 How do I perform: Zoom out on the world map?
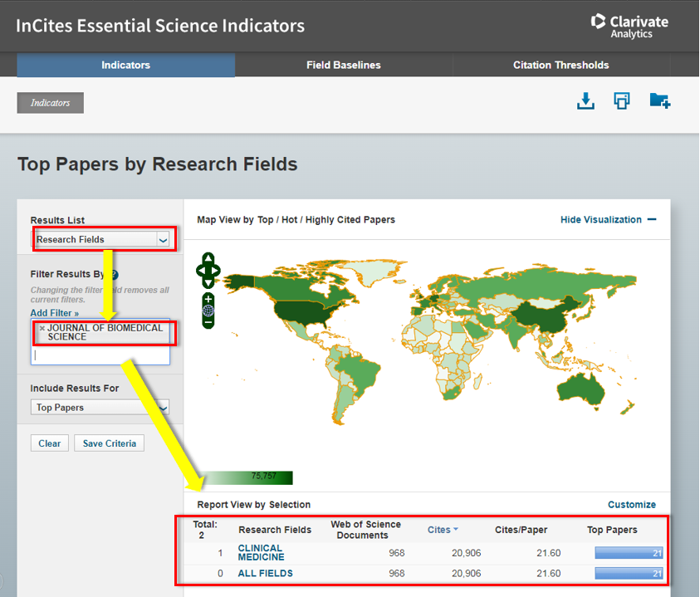pos(208,322)
